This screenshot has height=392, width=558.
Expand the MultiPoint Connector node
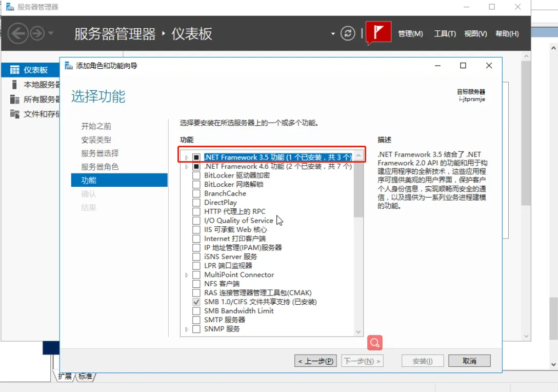[x=186, y=275]
